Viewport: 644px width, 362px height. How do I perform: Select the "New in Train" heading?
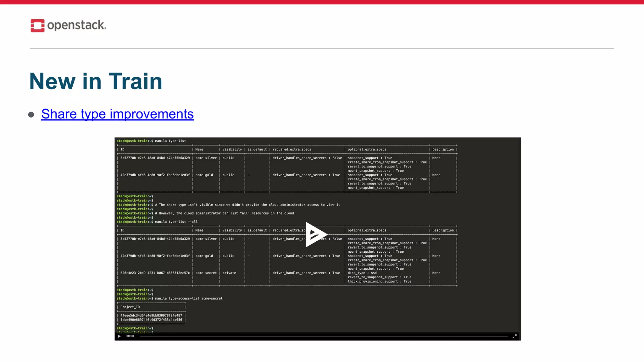96,81
